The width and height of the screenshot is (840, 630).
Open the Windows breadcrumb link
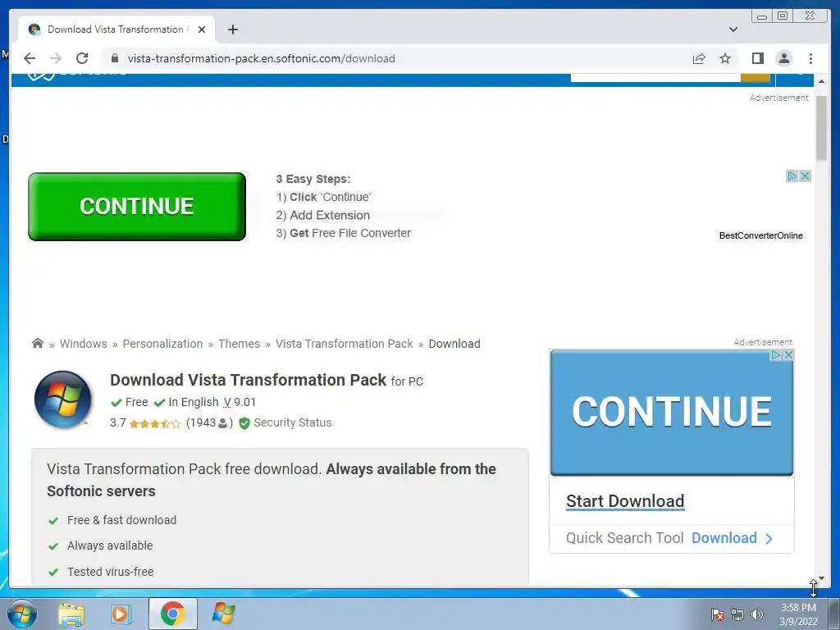(x=84, y=344)
